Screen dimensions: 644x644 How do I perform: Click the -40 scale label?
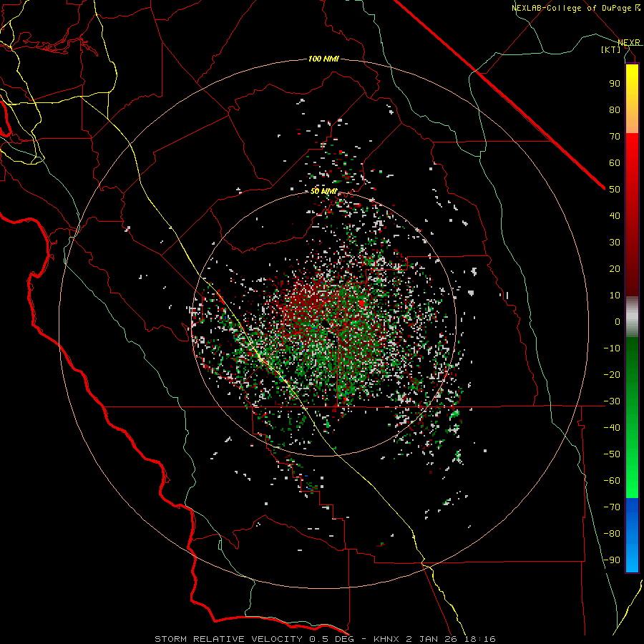[612, 428]
